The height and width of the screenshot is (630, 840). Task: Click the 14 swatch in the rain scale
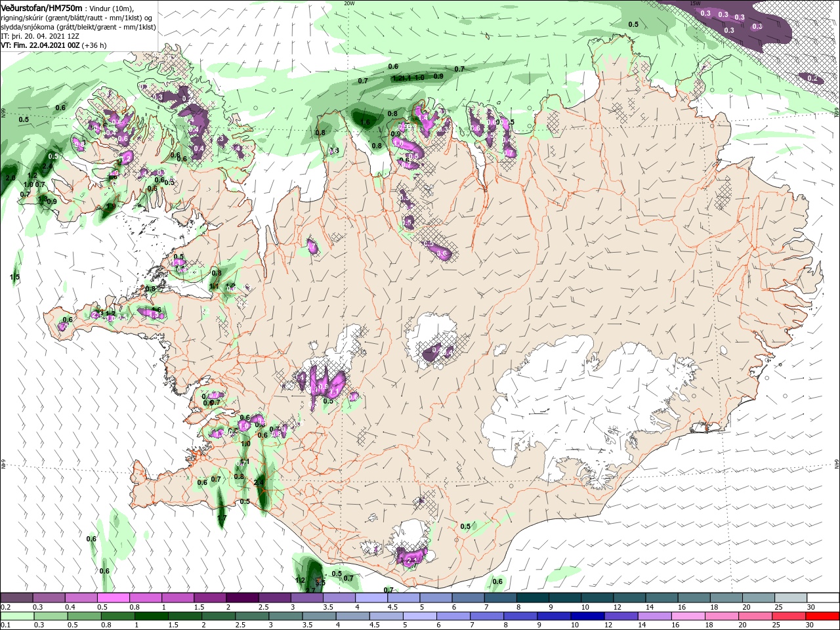(655, 616)
